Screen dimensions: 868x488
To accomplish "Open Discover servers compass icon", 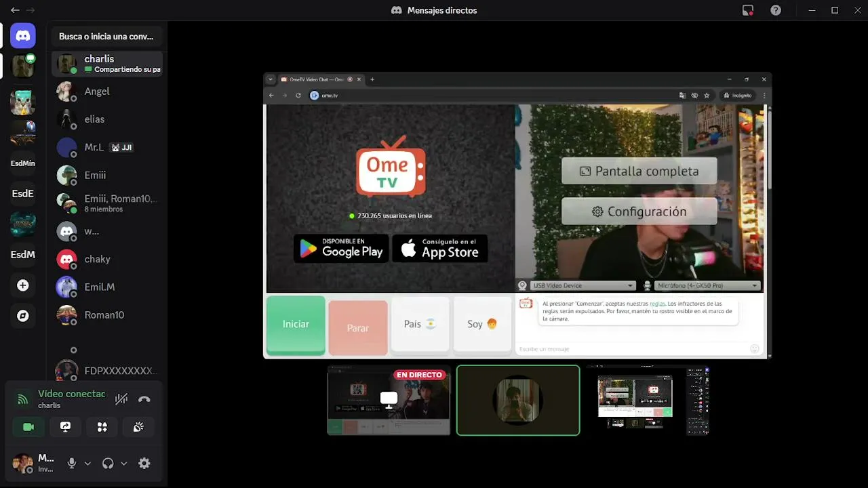I will pos(23,316).
